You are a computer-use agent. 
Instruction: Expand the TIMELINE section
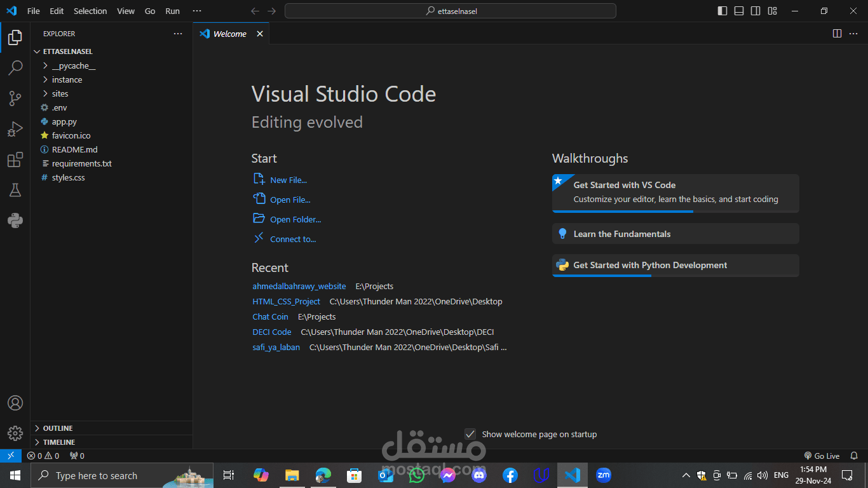click(x=111, y=442)
